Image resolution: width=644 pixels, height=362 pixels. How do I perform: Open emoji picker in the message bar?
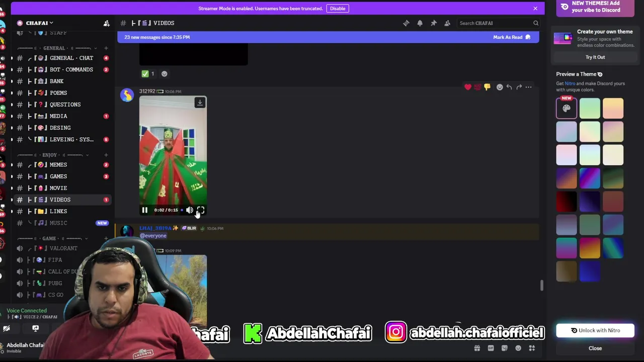pyautogui.click(x=518, y=348)
